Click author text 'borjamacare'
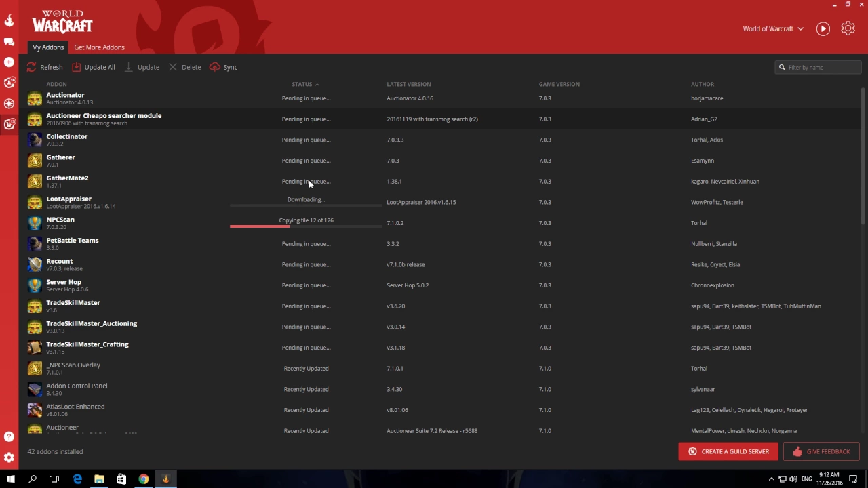 (x=707, y=98)
